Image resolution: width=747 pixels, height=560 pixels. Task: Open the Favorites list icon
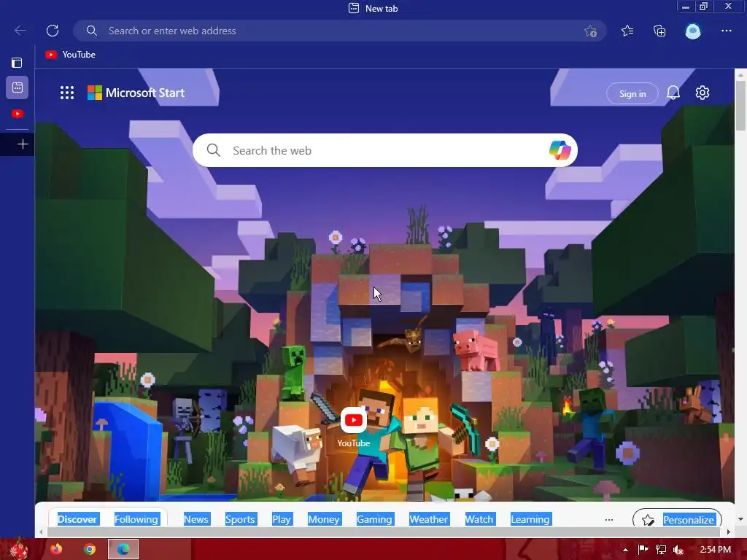click(x=627, y=31)
